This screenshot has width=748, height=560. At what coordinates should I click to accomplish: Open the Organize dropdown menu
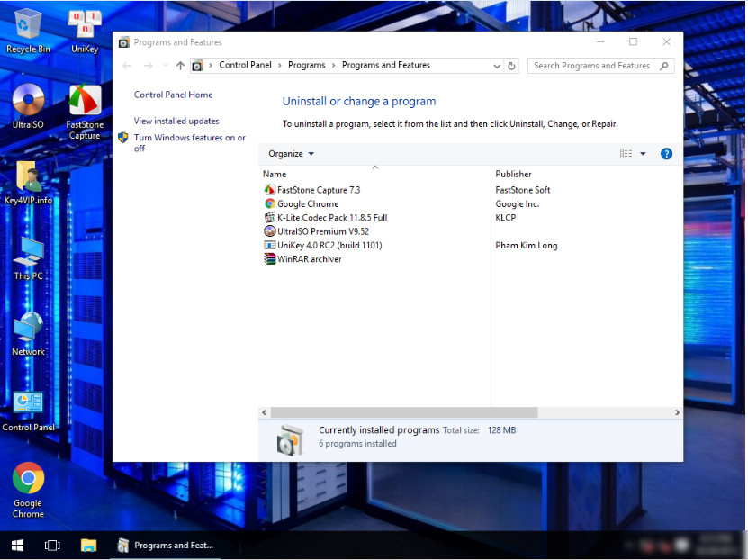pyautogui.click(x=291, y=154)
